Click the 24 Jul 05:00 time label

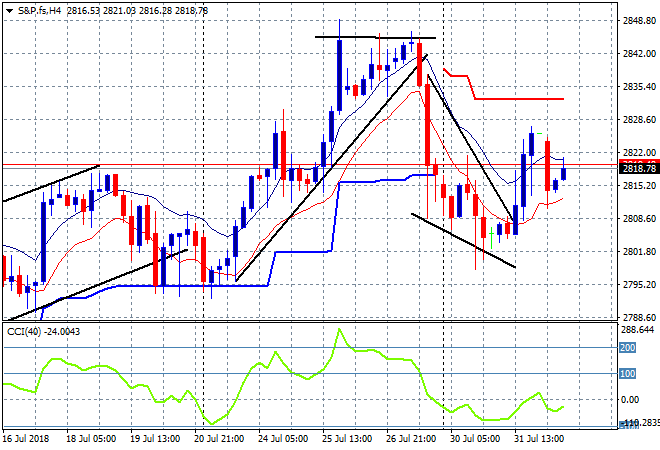coord(283,439)
